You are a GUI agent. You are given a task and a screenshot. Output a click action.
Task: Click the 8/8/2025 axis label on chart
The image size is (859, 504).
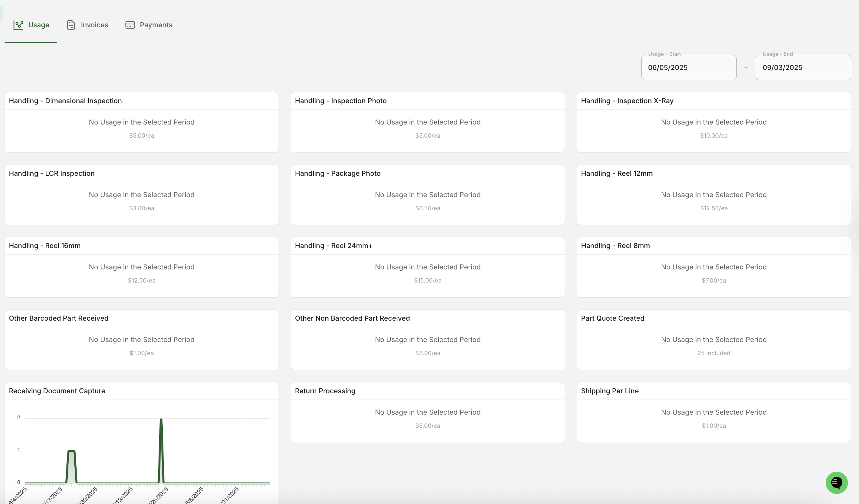[x=194, y=495]
